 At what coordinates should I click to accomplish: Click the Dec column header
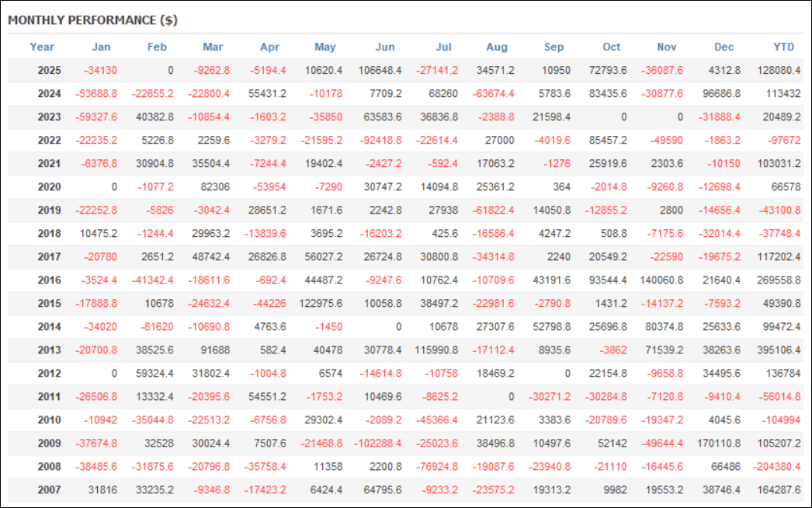tap(724, 47)
